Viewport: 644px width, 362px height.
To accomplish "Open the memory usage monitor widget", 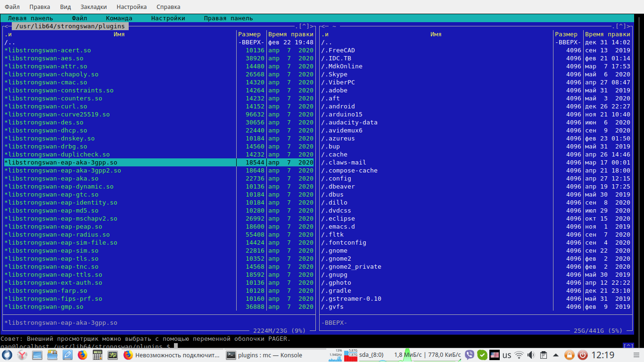I will tap(352, 355).
